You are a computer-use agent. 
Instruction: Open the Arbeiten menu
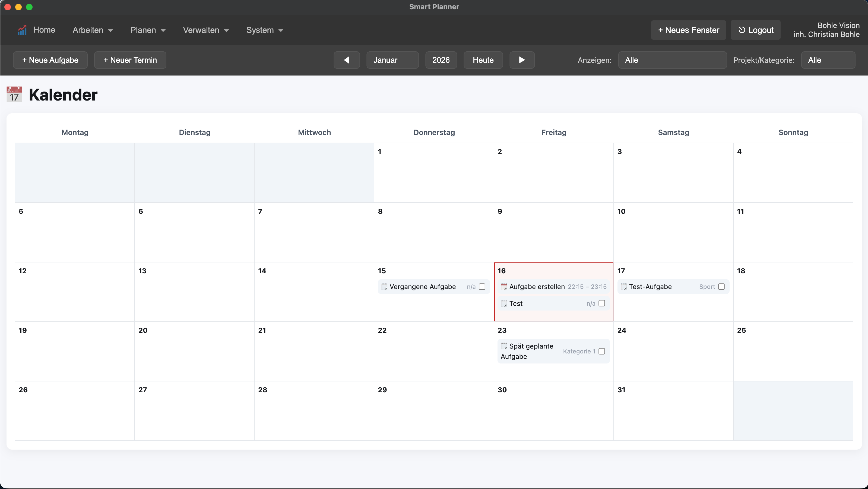(x=92, y=30)
